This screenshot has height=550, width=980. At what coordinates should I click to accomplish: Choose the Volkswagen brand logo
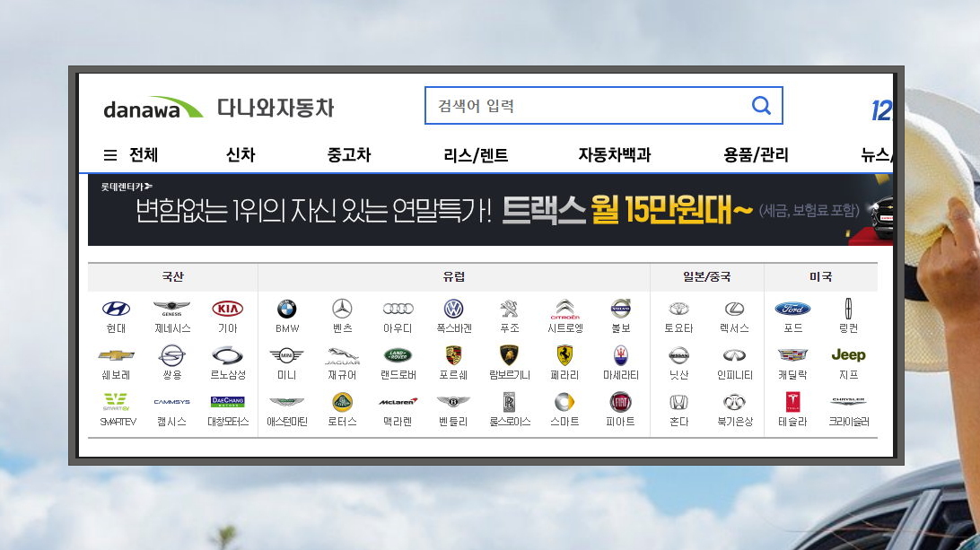click(453, 309)
